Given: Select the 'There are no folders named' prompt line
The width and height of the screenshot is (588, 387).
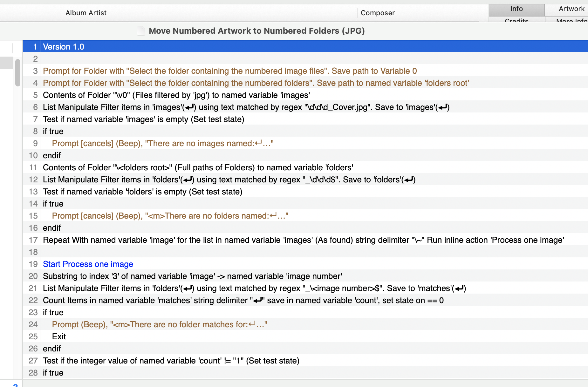Looking at the screenshot, I should pos(170,216).
